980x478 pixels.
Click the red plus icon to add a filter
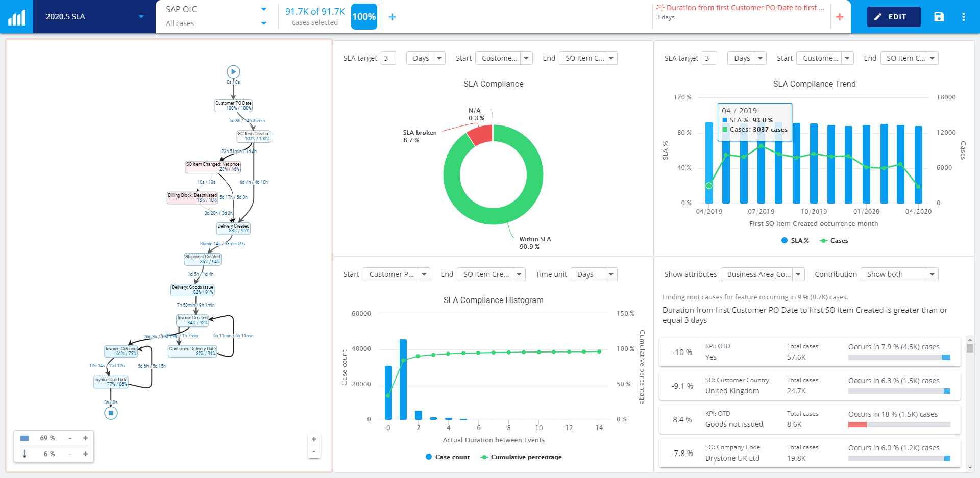point(840,17)
